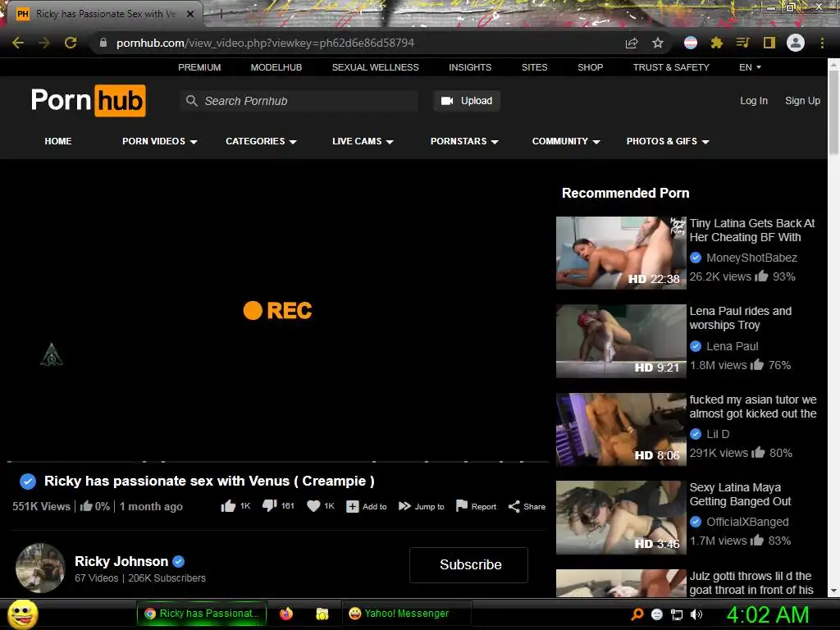Open the recommended thumbnail lasting 8:06
Image resolution: width=840 pixels, height=630 pixels.
(621, 430)
